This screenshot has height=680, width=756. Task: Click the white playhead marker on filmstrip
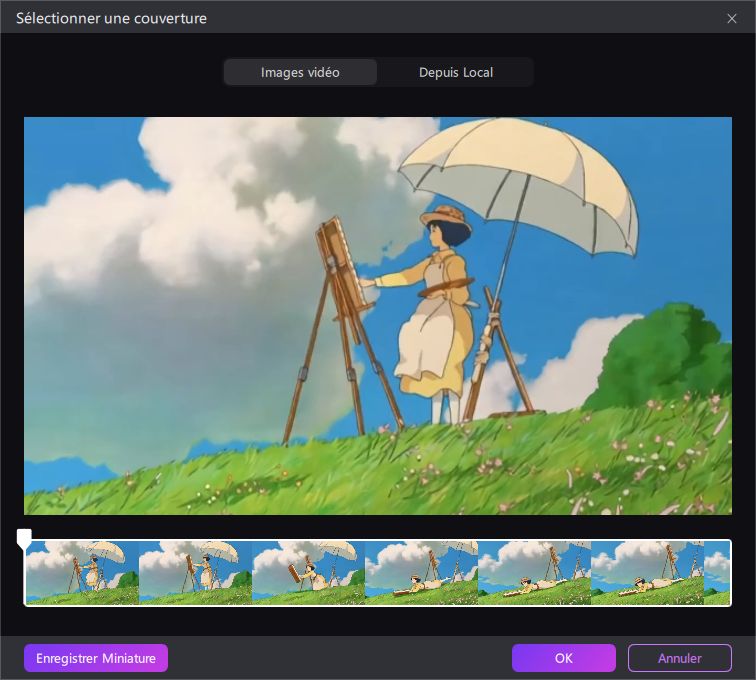click(24, 538)
